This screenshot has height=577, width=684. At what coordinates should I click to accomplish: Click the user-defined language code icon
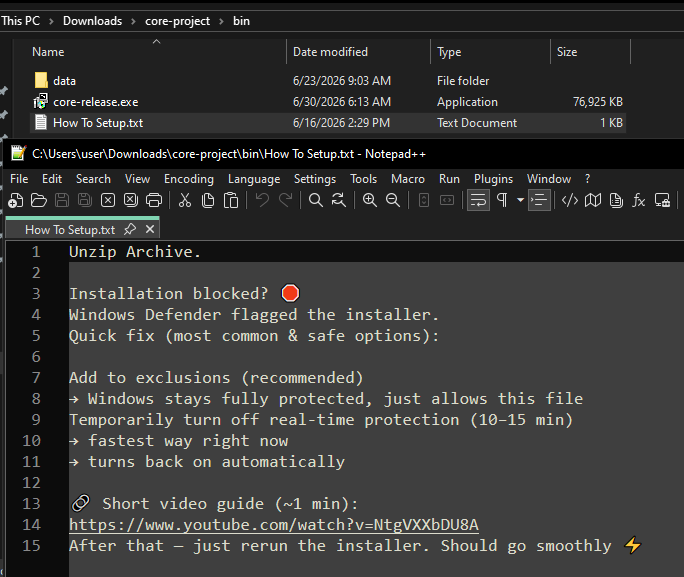(x=570, y=200)
